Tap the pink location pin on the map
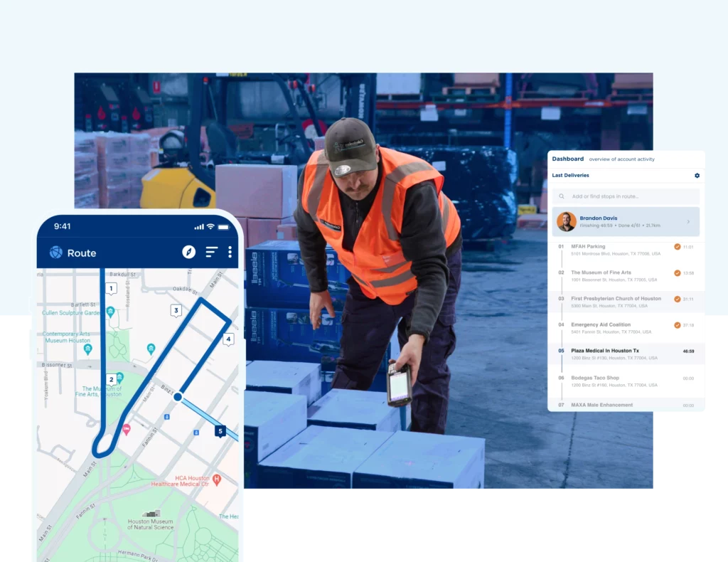728x562 pixels. 126,430
